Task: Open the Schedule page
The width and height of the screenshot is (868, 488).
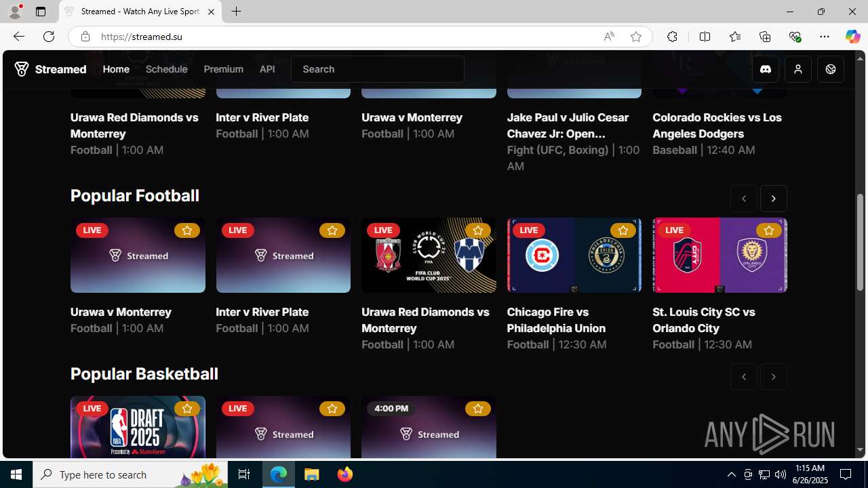Action: [166, 69]
